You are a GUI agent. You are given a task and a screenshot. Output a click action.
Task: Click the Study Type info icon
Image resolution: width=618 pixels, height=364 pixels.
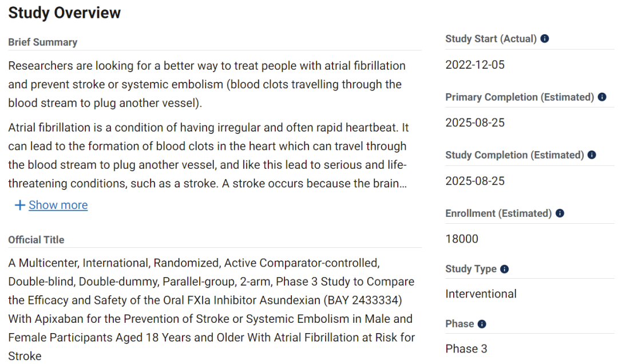(504, 269)
